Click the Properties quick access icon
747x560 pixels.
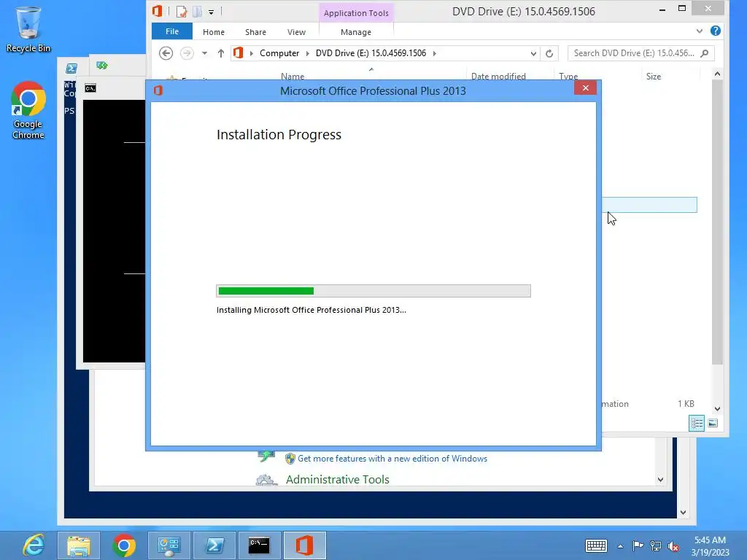click(182, 12)
